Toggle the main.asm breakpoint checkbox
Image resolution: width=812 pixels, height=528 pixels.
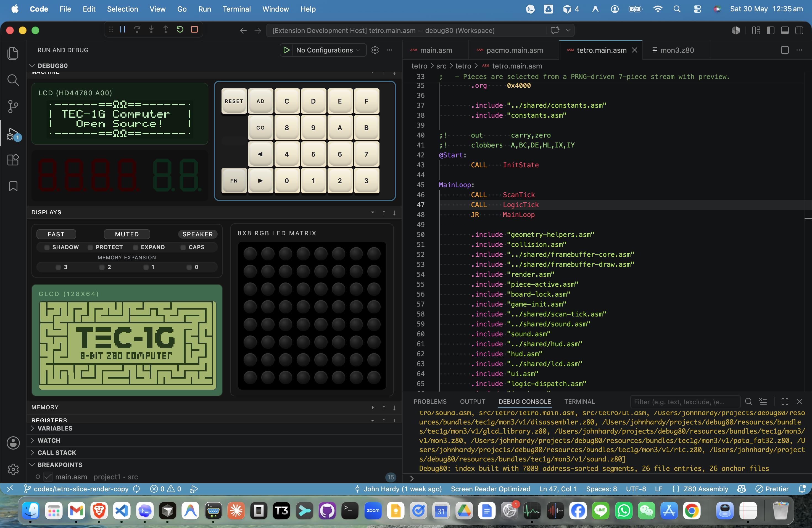(48, 477)
